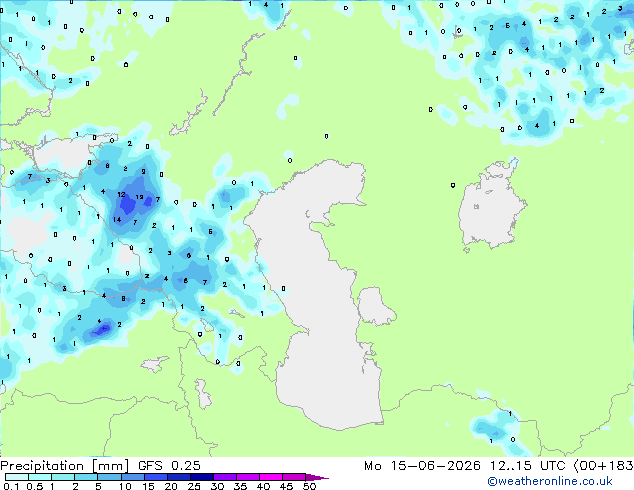
Task: Click the 10–15 mm legend color box
Action: click(x=133, y=477)
